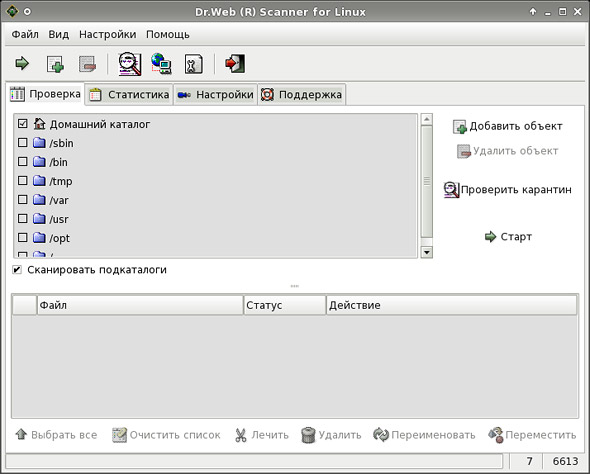Image resolution: width=590 pixels, height=474 pixels.
Task: Click the Check quarantine magnifier toolbar icon
Action: (130, 64)
